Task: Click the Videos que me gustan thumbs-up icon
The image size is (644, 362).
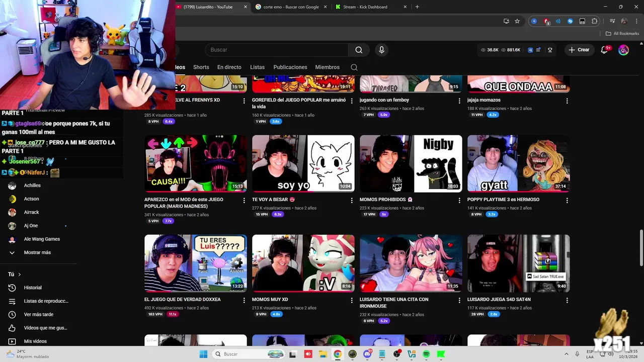Action: point(12,328)
